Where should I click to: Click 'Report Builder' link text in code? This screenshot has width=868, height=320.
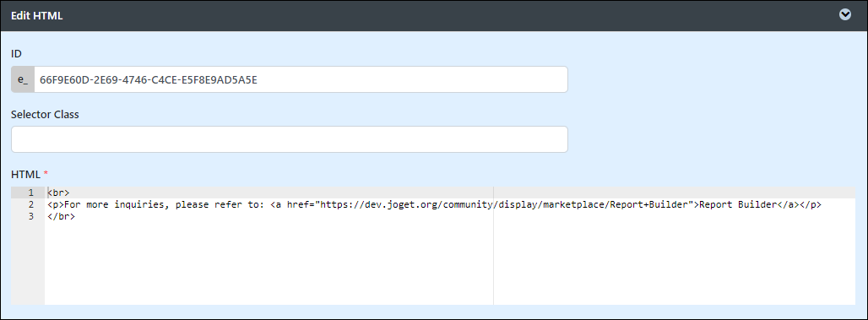tap(739, 205)
